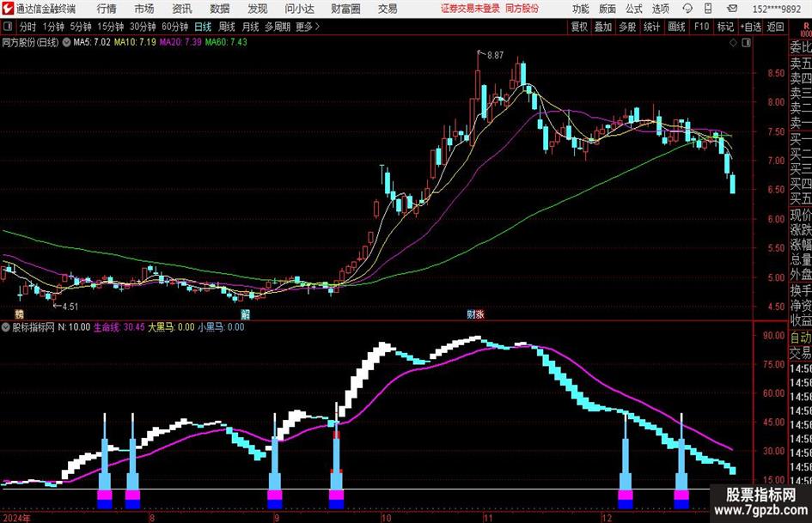Click the 返回 back button
Screen dimensions: 812x523
pyautogui.click(x=776, y=27)
